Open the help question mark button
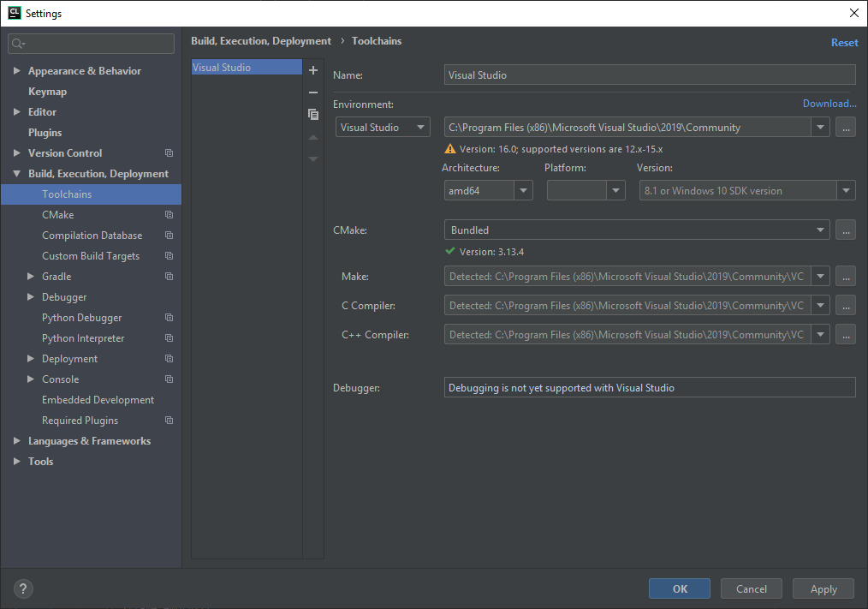This screenshot has height=609, width=868. 23,588
